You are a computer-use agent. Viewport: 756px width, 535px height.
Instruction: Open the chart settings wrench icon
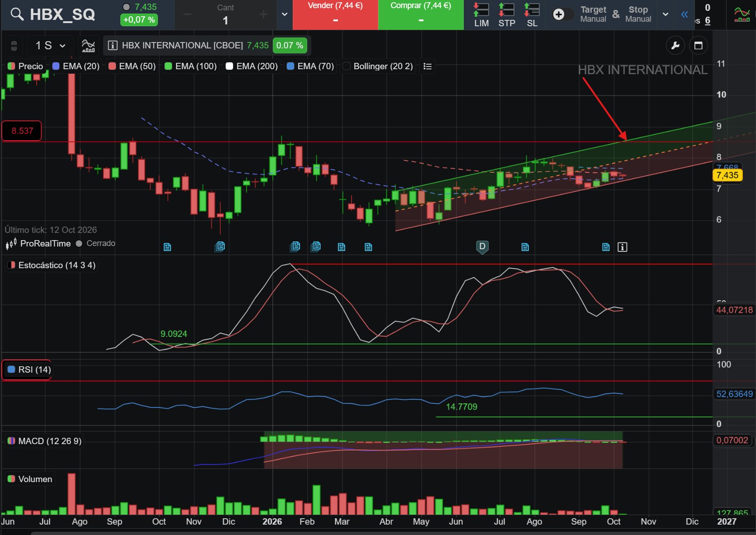(x=675, y=46)
